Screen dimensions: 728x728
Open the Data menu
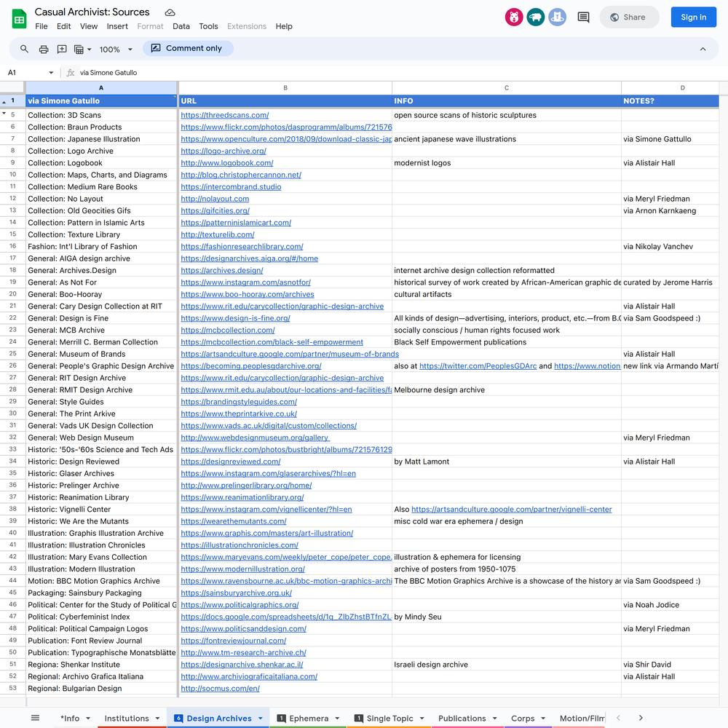point(181,26)
